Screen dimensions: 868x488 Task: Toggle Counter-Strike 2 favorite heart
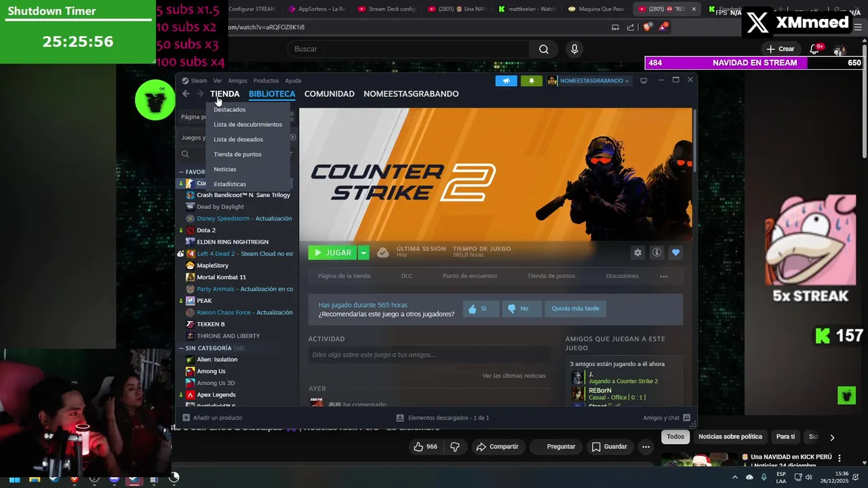[x=675, y=252]
